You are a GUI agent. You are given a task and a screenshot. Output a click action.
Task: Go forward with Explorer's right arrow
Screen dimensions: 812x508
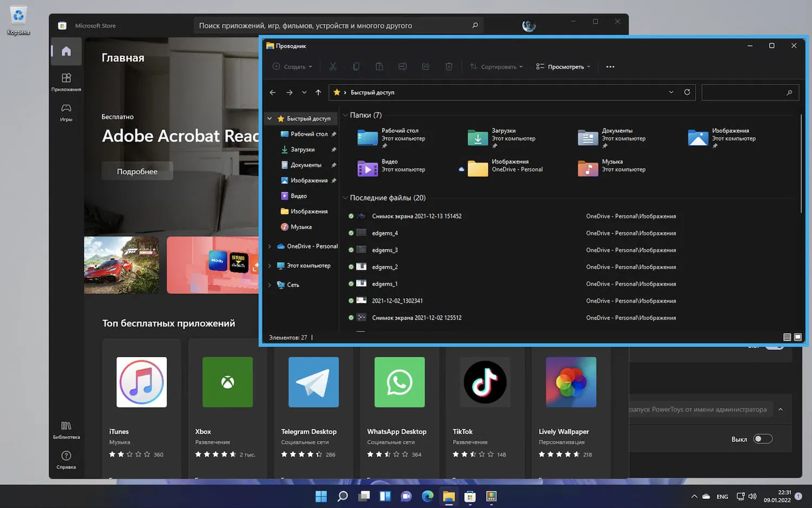pyautogui.click(x=290, y=93)
